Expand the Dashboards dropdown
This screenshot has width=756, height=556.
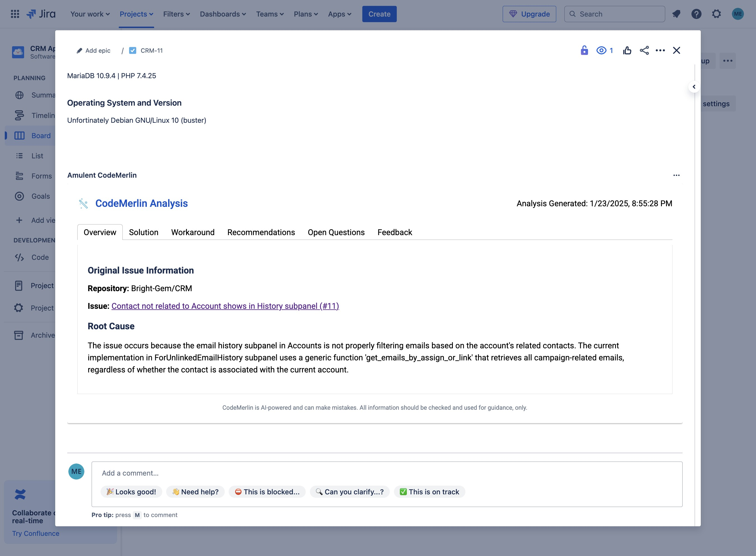coord(223,14)
